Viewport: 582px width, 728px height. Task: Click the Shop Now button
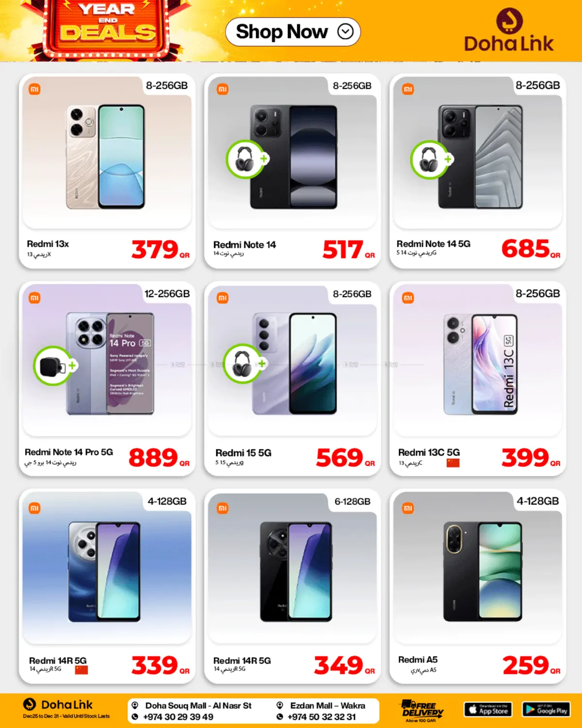point(293,32)
